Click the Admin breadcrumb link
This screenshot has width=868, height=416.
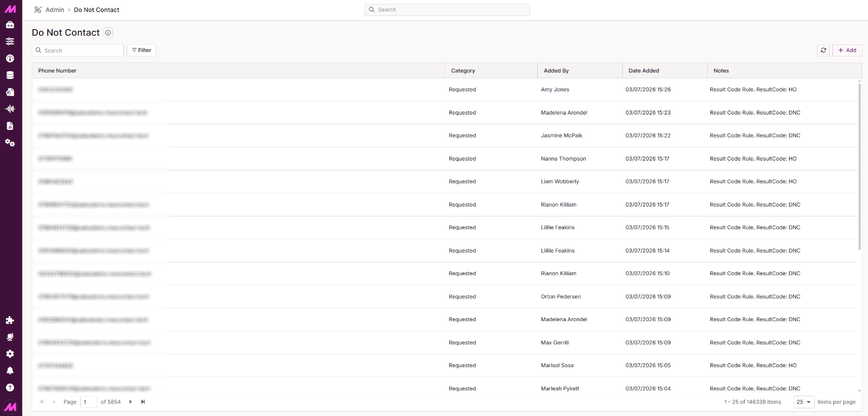pyautogui.click(x=55, y=10)
